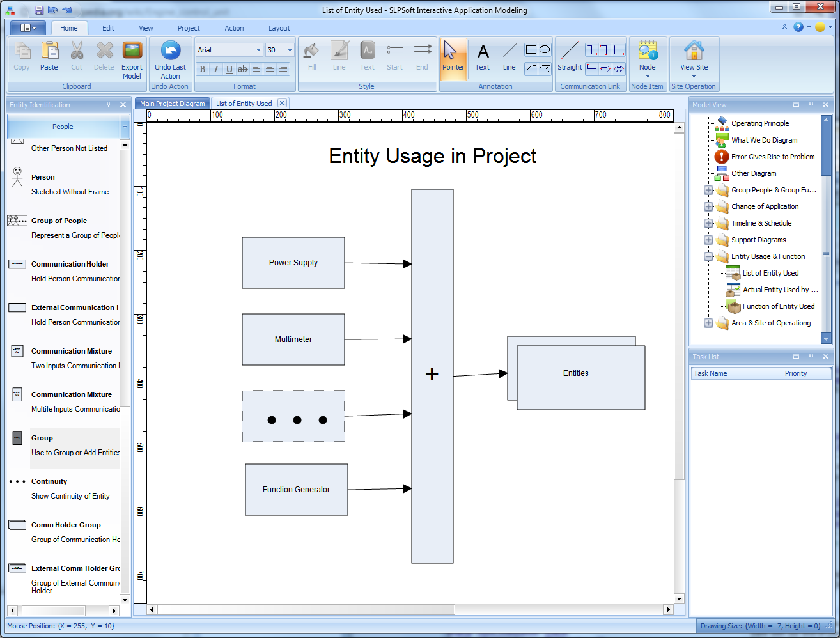Activate the Text annotation tool

tap(483, 58)
